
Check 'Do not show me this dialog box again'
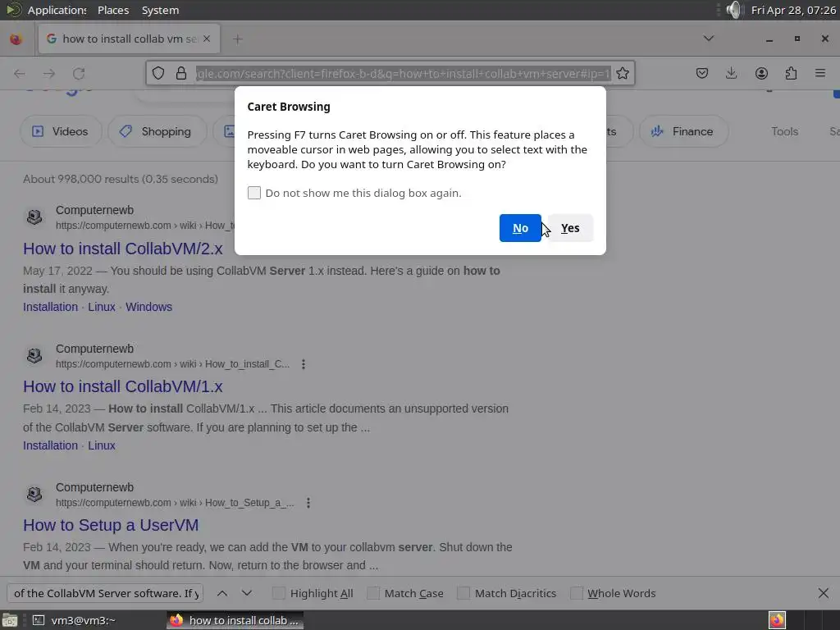(x=254, y=193)
